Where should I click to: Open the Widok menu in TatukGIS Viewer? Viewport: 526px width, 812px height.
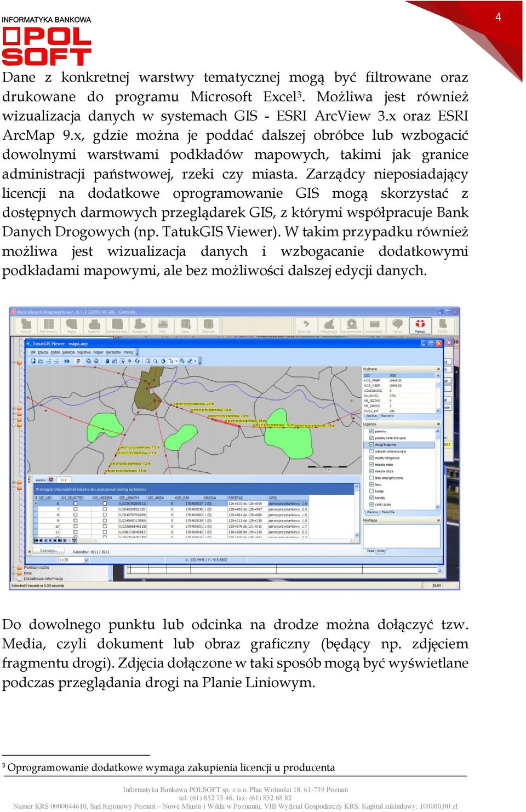(x=55, y=352)
